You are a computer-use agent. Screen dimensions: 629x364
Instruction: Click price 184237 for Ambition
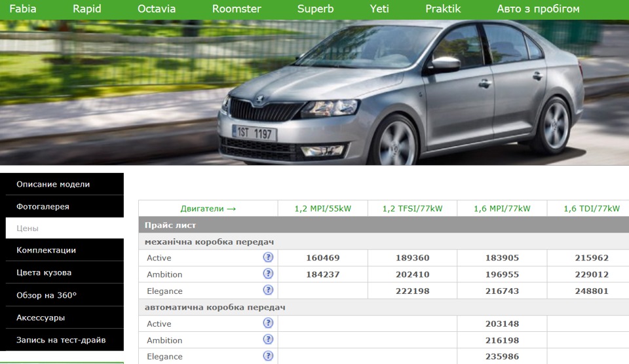(x=323, y=274)
